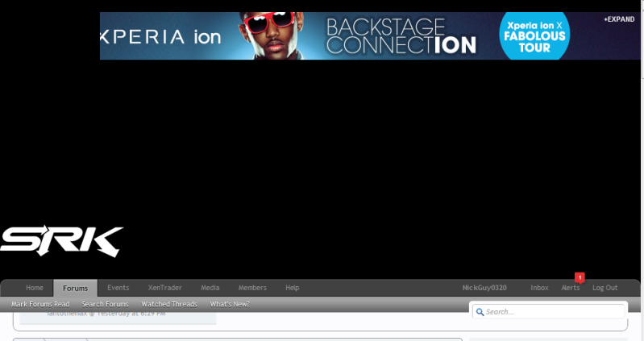Open What's New? link
The width and height of the screenshot is (644, 341).
230,305
